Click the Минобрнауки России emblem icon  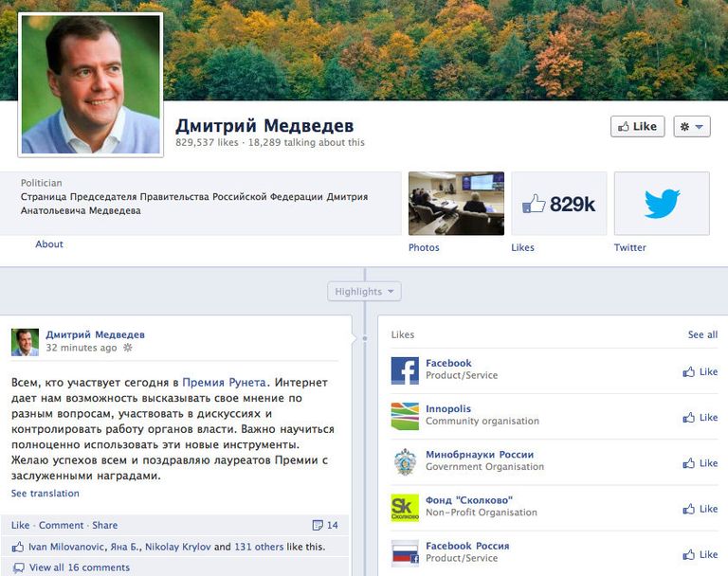[405, 461]
